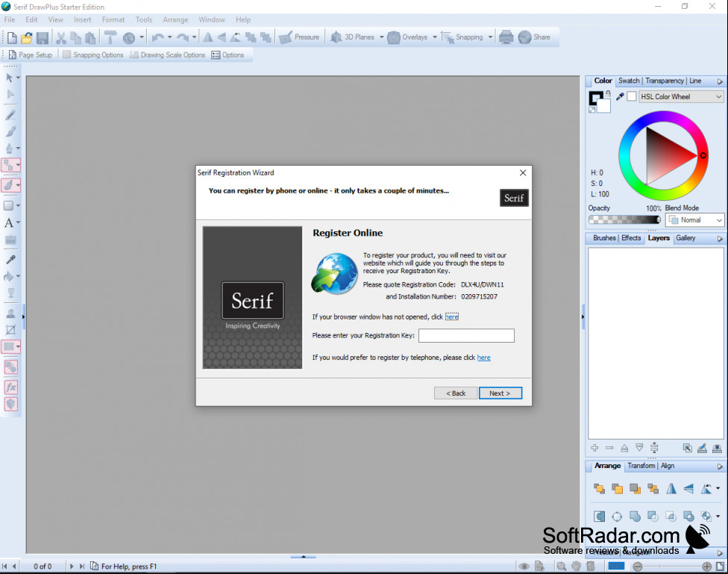Pick a color on the HSL color wheel
Image resolution: width=728 pixels, height=574 pixels.
coord(663,156)
